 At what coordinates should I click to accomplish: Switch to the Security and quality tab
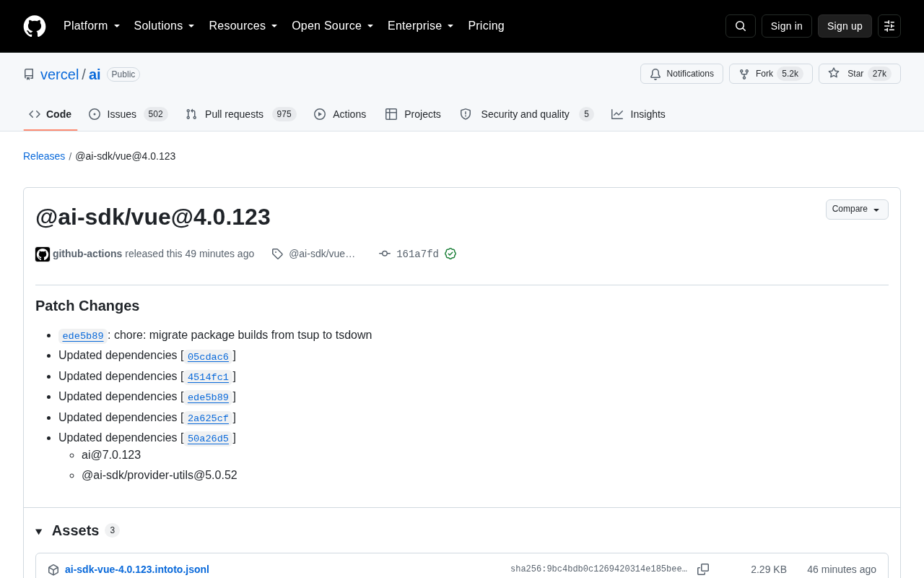(527, 114)
